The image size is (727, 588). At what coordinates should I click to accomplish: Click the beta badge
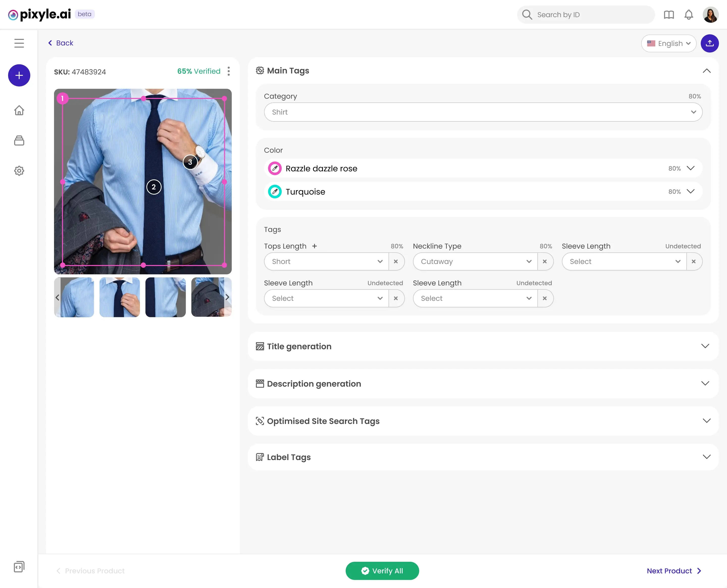click(84, 14)
